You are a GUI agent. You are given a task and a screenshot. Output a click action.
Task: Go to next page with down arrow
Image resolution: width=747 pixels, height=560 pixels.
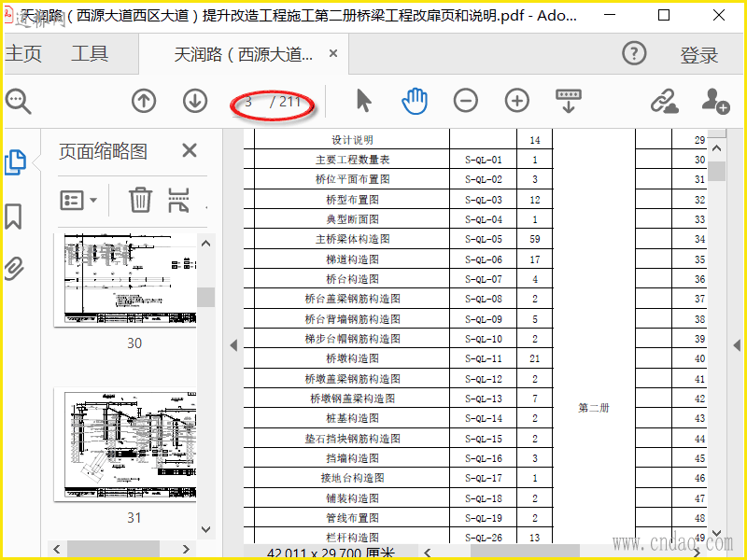(x=195, y=101)
